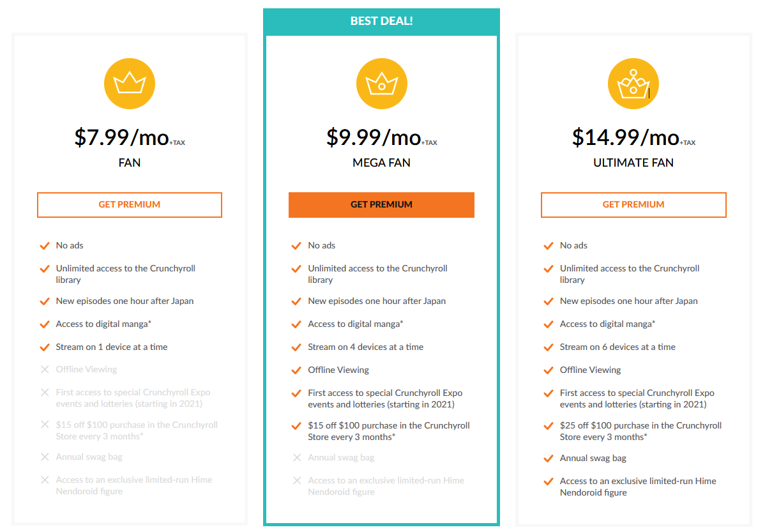Click the checkmark beside Ultimate Fan Annual swag bag
The image size is (765, 532).
[x=548, y=458]
